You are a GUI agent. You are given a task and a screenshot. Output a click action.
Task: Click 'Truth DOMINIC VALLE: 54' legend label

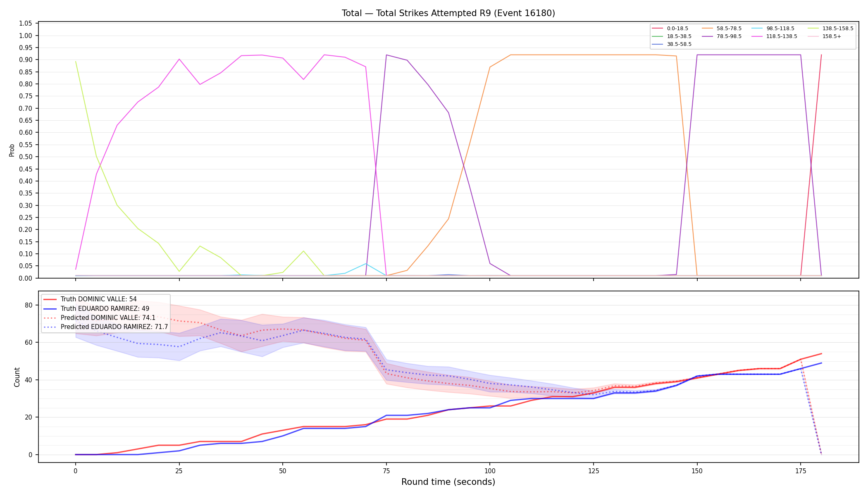click(98, 299)
